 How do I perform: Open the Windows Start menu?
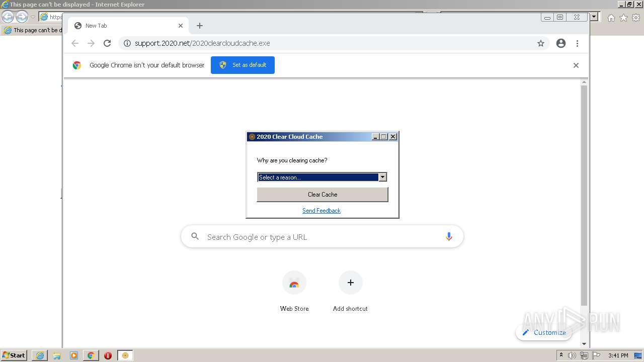tap(14, 355)
